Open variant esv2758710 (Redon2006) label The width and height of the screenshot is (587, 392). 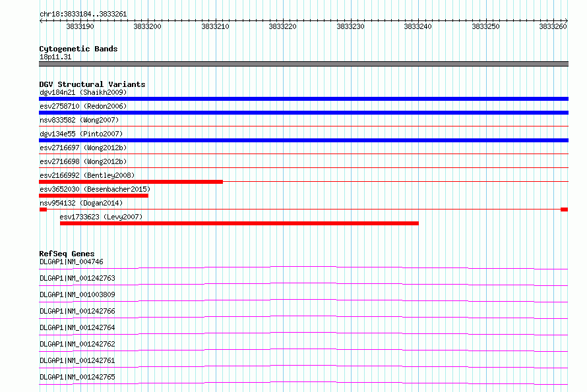[83, 106]
